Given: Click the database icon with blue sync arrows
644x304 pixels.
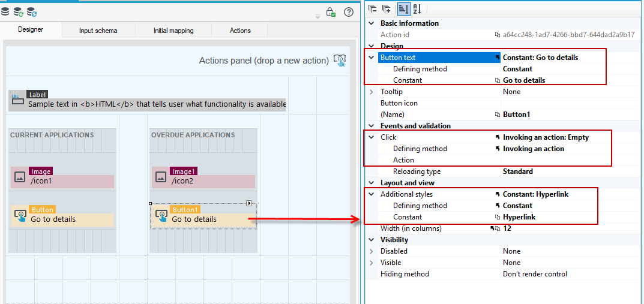Looking at the screenshot, I should tap(32, 12).
